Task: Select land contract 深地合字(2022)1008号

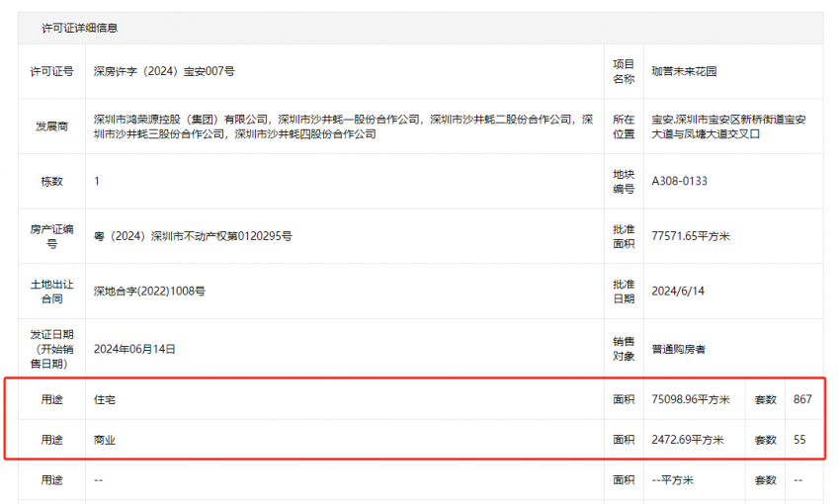Action: point(149,292)
